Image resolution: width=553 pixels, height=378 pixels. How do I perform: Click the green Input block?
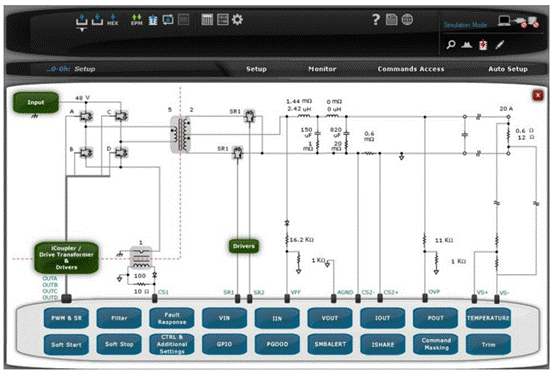[36, 103]
